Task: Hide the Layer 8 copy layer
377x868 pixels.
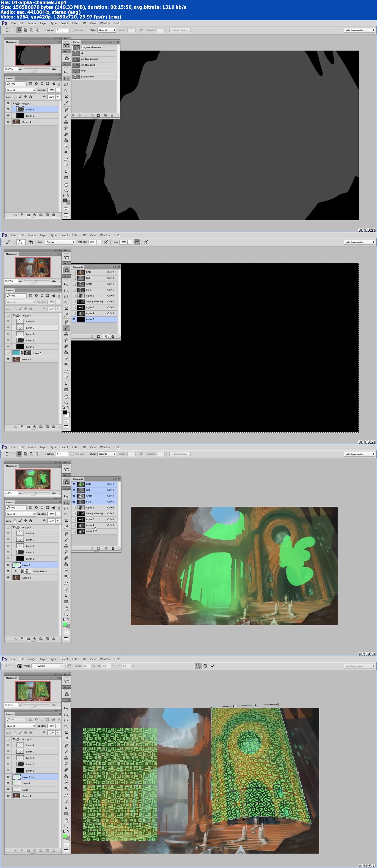Action: click(x=8, y=777)
